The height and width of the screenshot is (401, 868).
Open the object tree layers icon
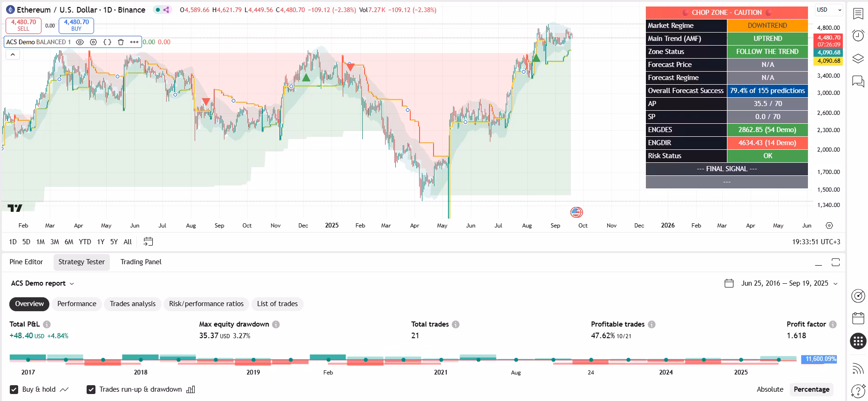(858, 59)
